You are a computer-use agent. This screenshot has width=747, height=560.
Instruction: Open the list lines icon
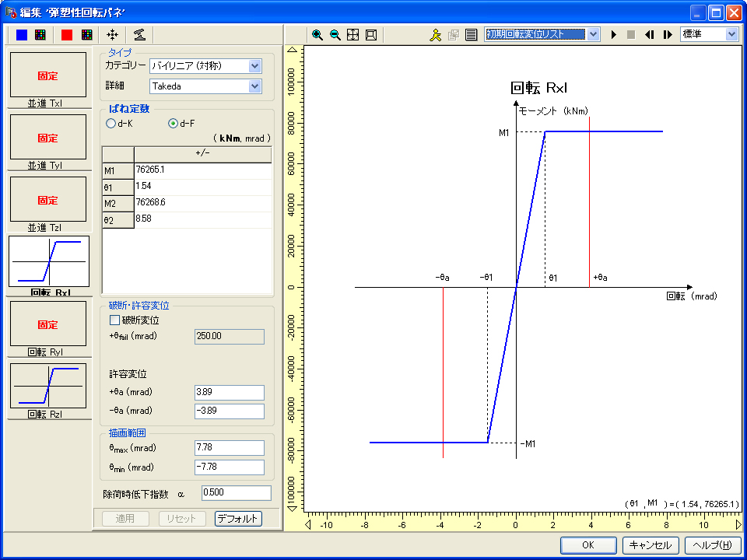point(472,35)
